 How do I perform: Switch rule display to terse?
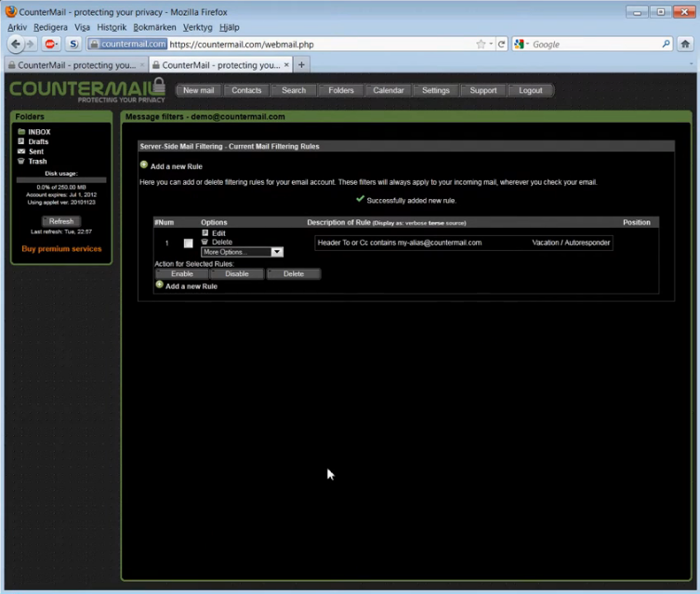coord(435,223)
